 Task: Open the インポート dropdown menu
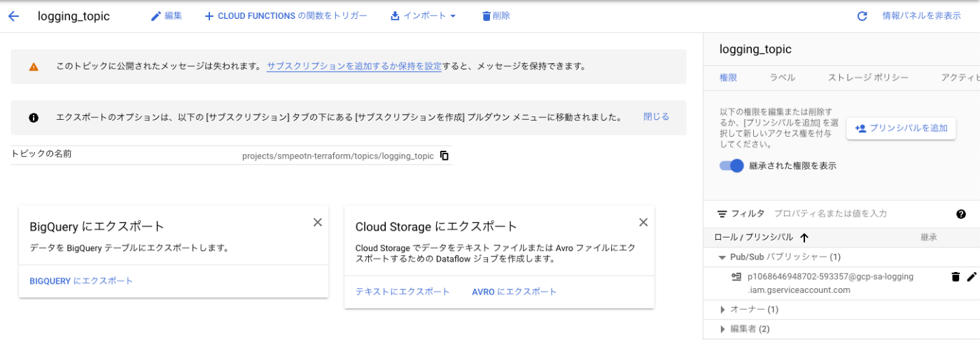423,16
